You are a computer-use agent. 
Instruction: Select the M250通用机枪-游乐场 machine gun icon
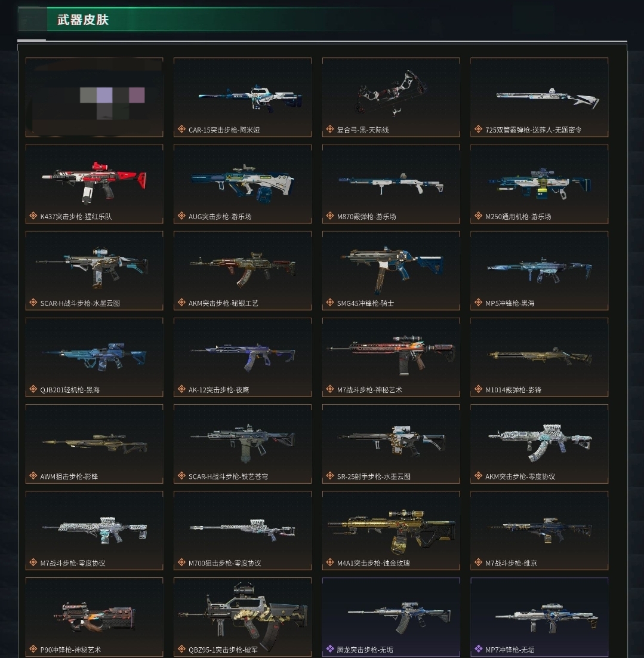coord(540,184)
